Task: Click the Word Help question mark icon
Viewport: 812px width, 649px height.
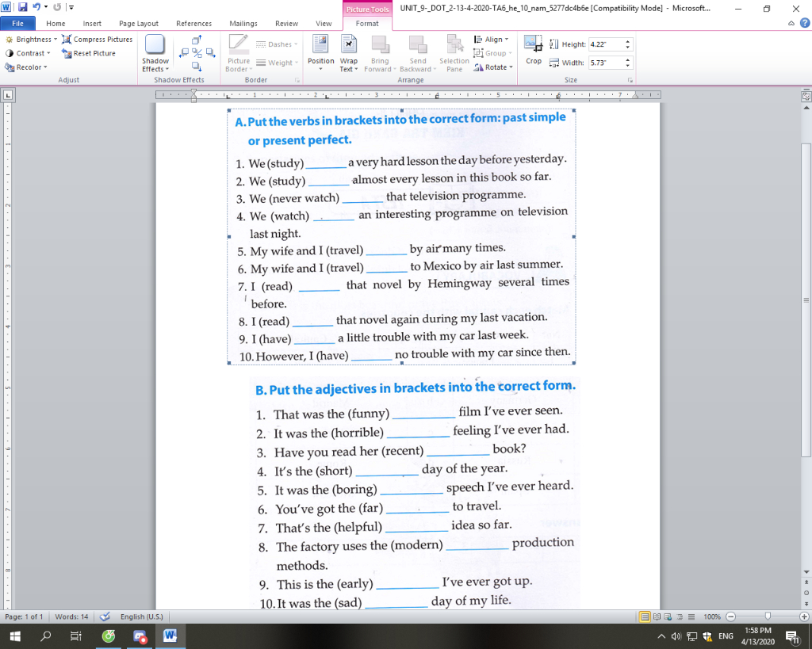Action: point(804,23)
